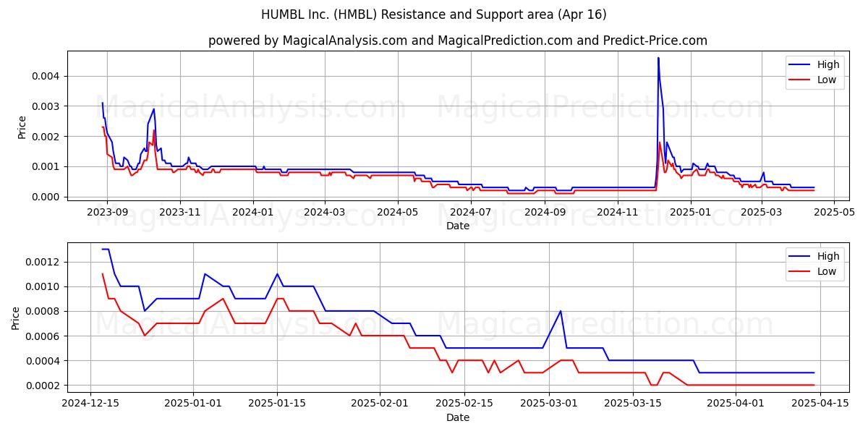This screenshot has height=434, width=868.
Task: Click the '0.0010' y-axis label in bottom chart
Action: coord(43,286)
